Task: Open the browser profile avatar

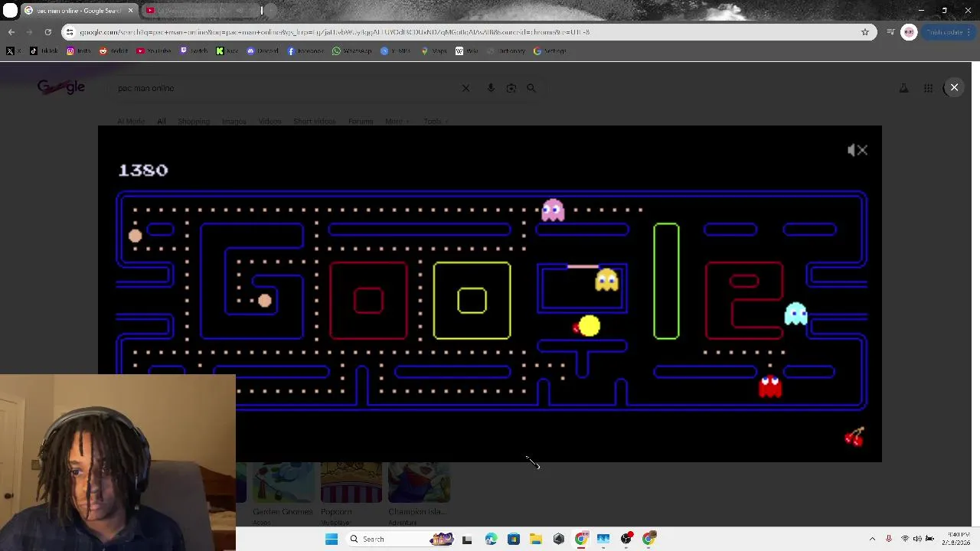Action: click(x=909, y=32)
